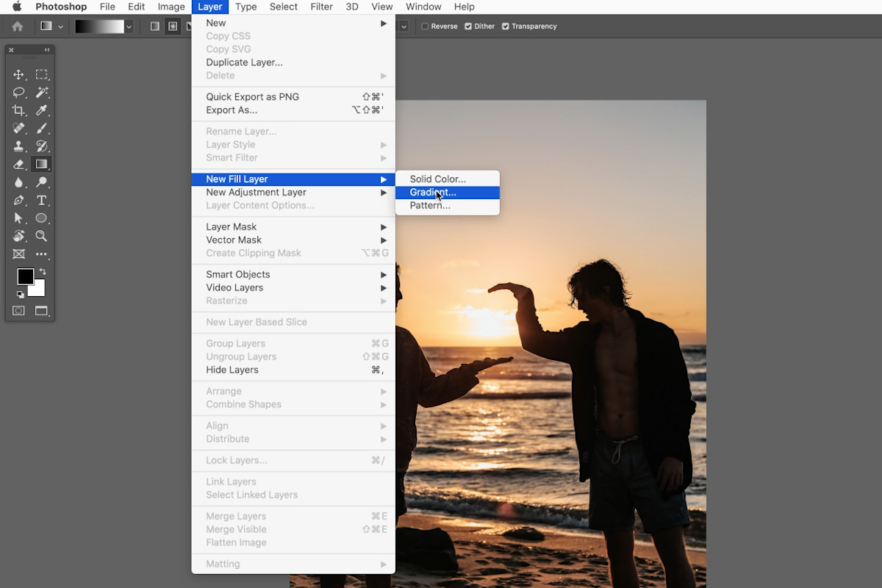
Task: Click Quick Export as PNG
Action: tap(251, 96)
